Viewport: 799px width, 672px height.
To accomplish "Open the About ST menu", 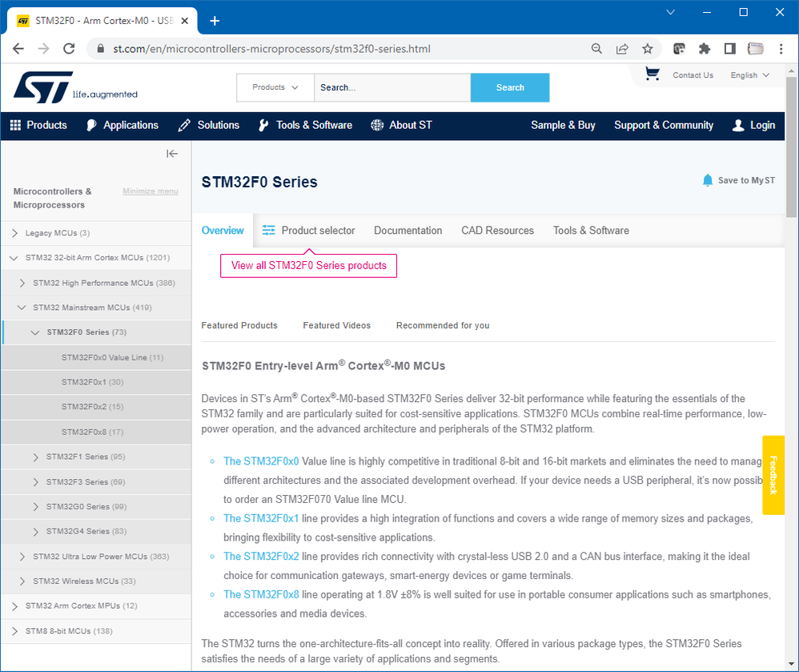I will [x=401, y=125].
